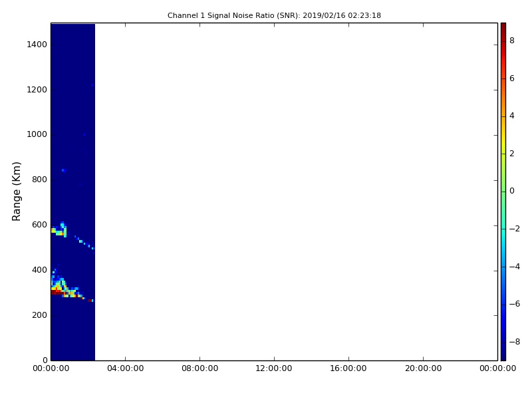Click the 08:00:00 time axis label
The width and height of the screenshot is (532, 399).
[x=200, y=368]
